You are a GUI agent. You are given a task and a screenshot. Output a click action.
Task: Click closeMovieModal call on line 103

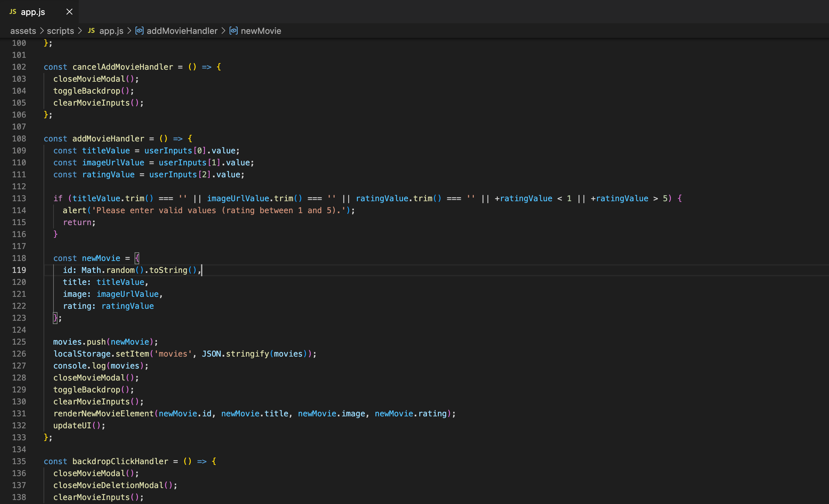click(x=89, y=79)
